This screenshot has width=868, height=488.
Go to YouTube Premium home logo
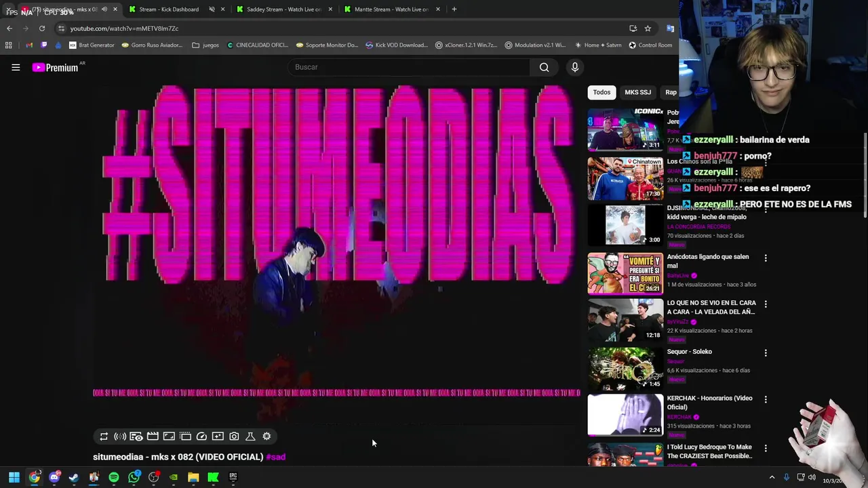[x=56, y=67]
